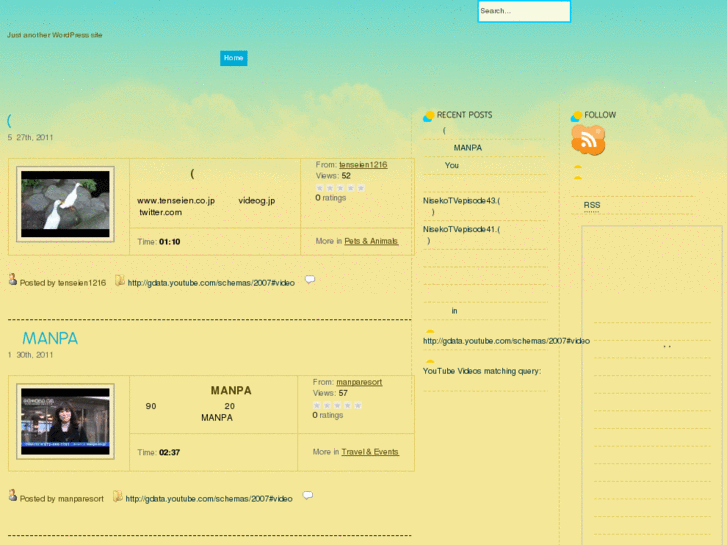
Task: Click the 'Just another WordPress site' tagline
Action: [55, 35]
